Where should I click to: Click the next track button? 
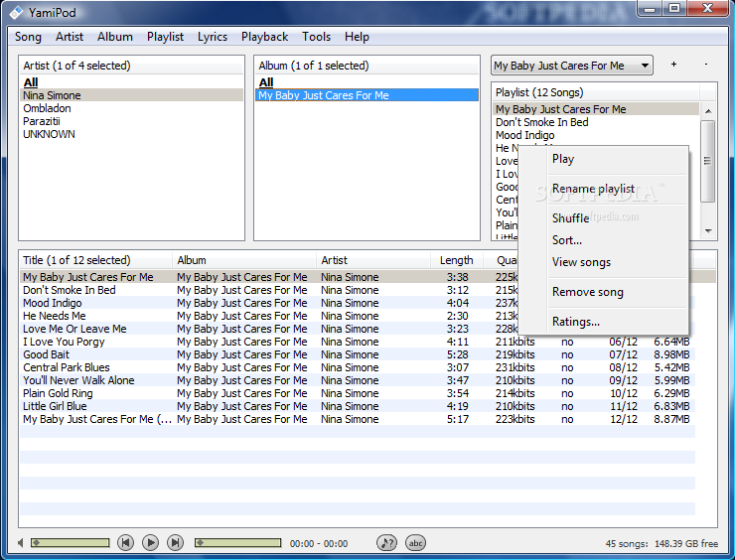[x=175, y=543]
